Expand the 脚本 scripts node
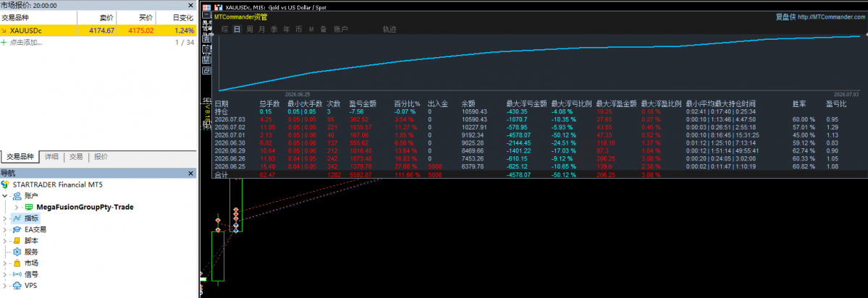The image size is (868, 298). (5, 241)
